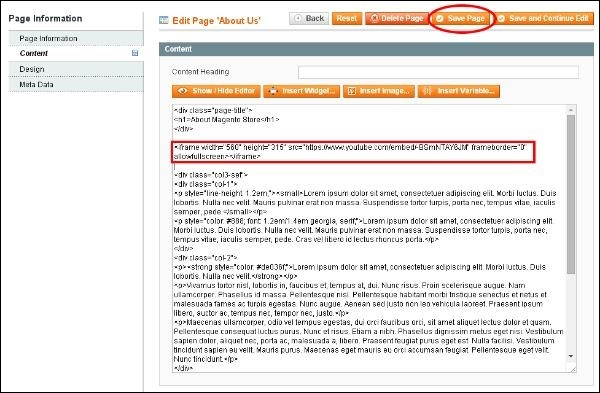Image resolution: width=600 pixels, height=393 pixels.
Task: Click the div class="col-2" line
Action: click(x=205, y=258)
